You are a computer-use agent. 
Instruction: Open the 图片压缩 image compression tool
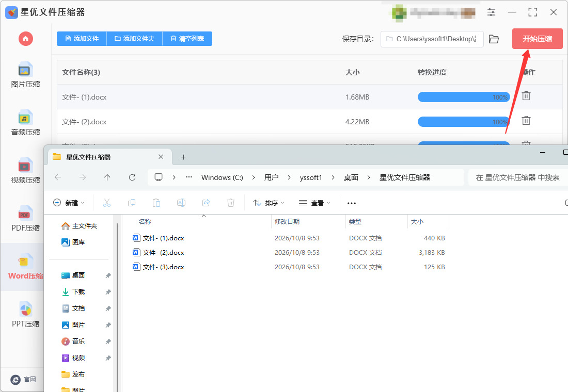point(25,75)
